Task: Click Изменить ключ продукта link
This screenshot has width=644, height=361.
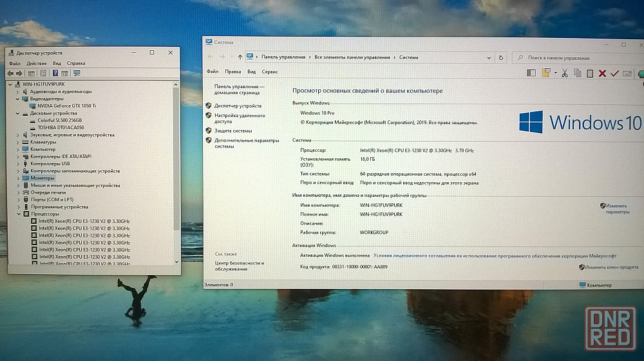Action: tap(612, 266)
